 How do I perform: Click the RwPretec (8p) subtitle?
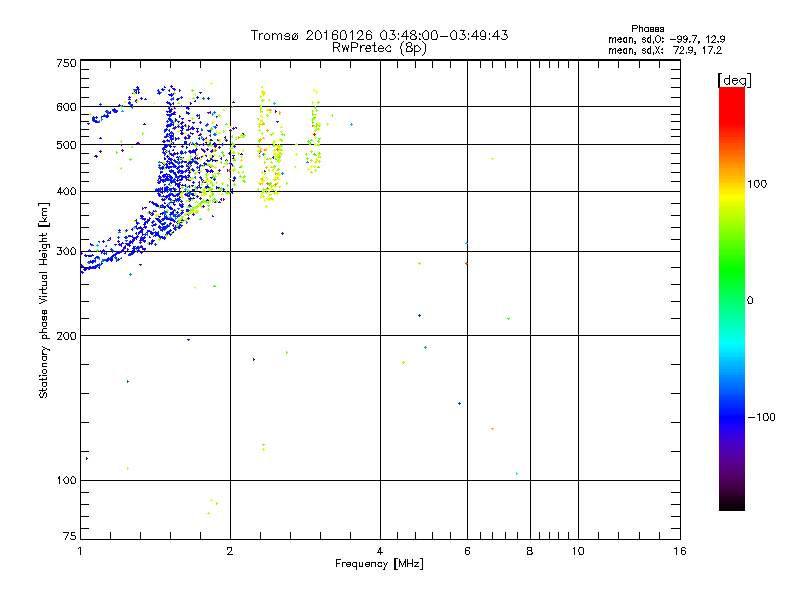pyautogui.click(x=379, y=48)
